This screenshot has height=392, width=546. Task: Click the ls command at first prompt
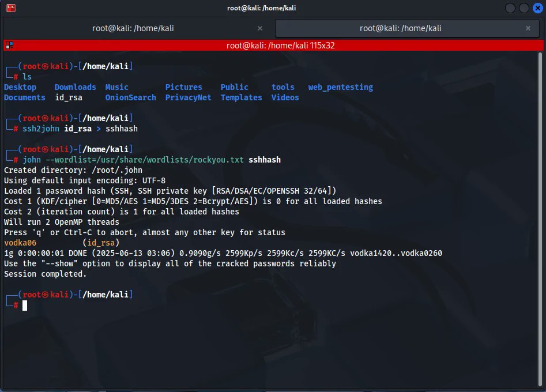[x=27, y=77]
